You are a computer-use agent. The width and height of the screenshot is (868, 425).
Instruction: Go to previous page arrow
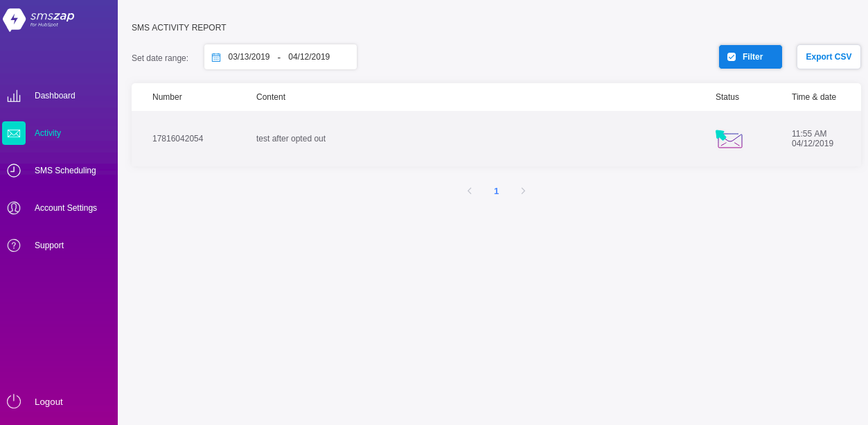[469, 191]
